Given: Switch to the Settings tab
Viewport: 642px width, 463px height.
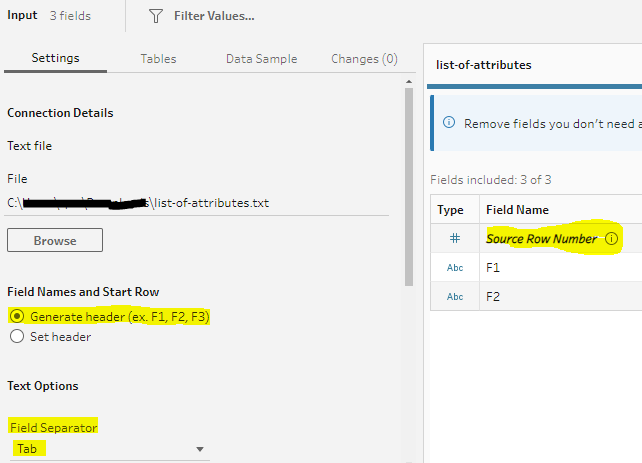Looking at the screenshot, I should (x=55, y=59).
